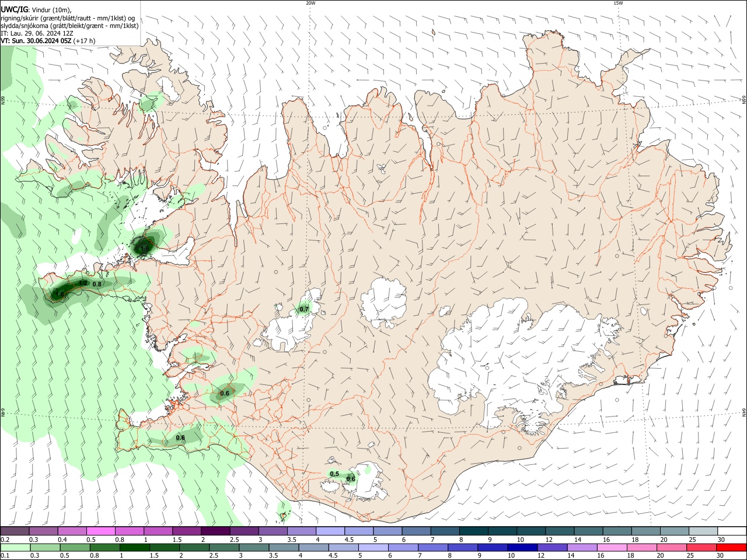Click the bright red 30 swatch in the bottom legend row
Screen dimensions: 747x560
pos(731,547)
